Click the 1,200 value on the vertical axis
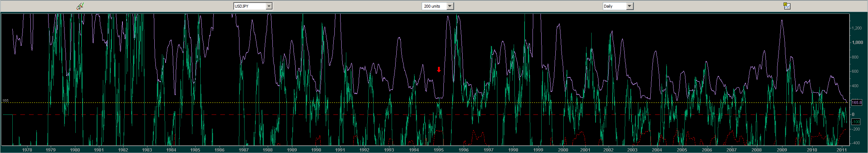Viewport: 868px width, 153px height. click(x=856, y=28)
